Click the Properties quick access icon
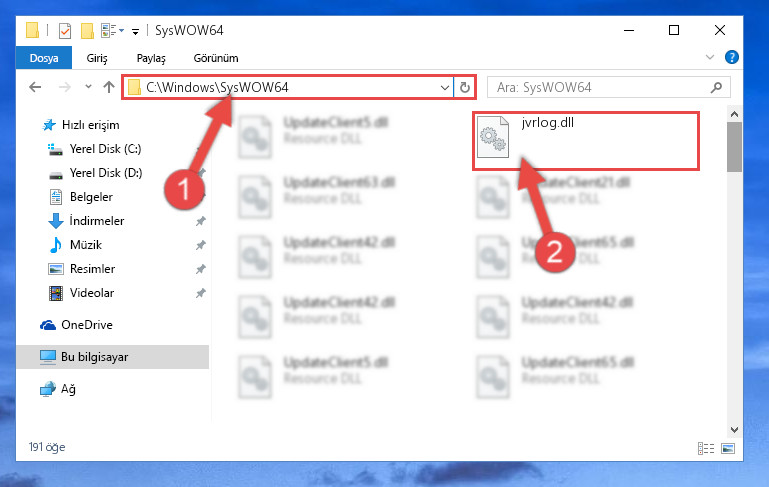Screen dimensions: 769x487 coord(65,30)
